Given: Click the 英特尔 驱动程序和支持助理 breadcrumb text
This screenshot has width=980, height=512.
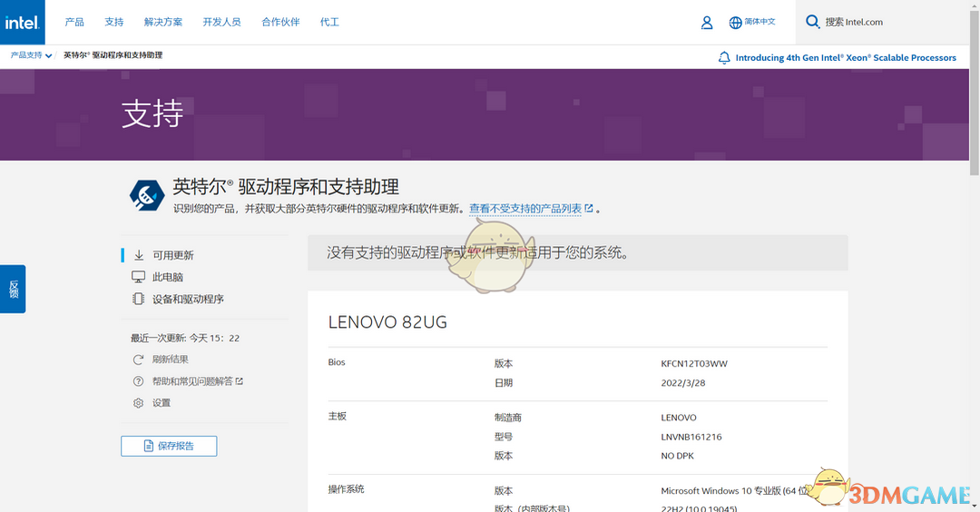Looking at the screenshot, I should coord(113,55).
